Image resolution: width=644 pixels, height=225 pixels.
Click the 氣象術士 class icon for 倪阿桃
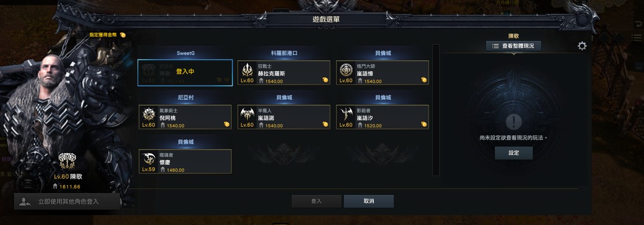tap(148, 114)
